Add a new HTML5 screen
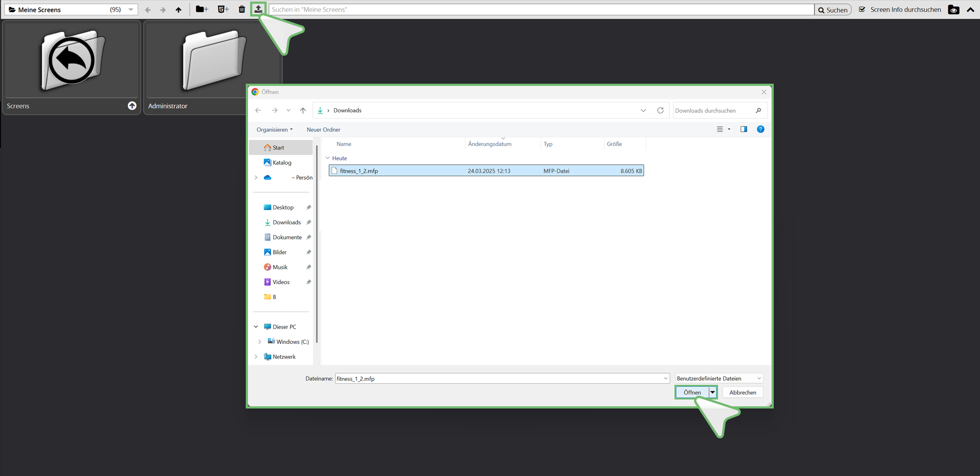This screenshot has width=980, height=476. click(223, 9)
